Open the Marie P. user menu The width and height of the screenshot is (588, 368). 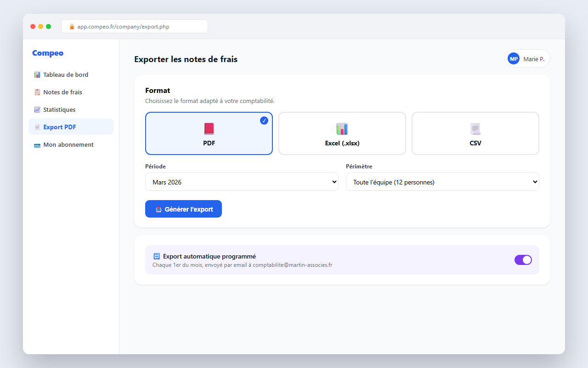527,58
